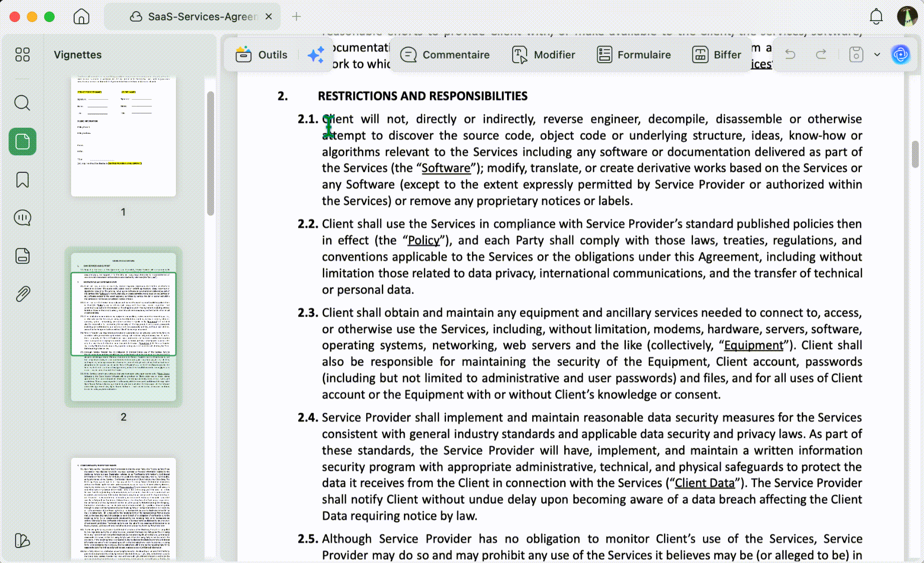This screenshot has width=924, height=563.
Task: Add a new tab with plus button
Action: pyautogui.click(x=297, y=17)
